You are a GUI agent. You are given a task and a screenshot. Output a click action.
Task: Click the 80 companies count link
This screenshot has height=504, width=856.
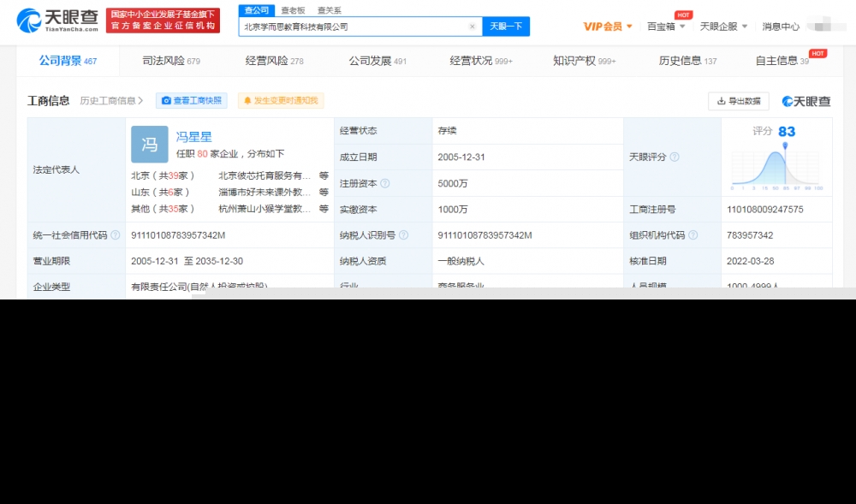203,154
